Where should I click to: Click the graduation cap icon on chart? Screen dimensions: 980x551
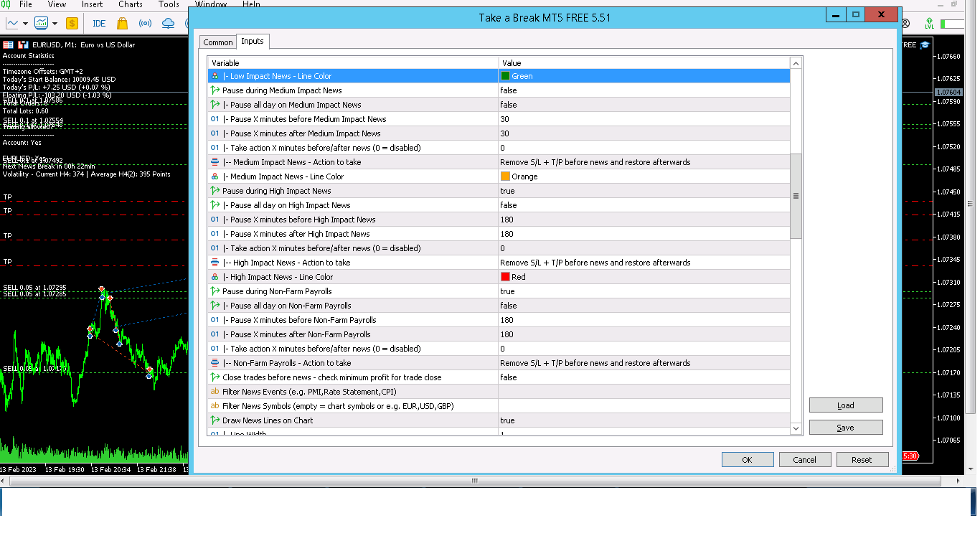click(x=925, y=44)
